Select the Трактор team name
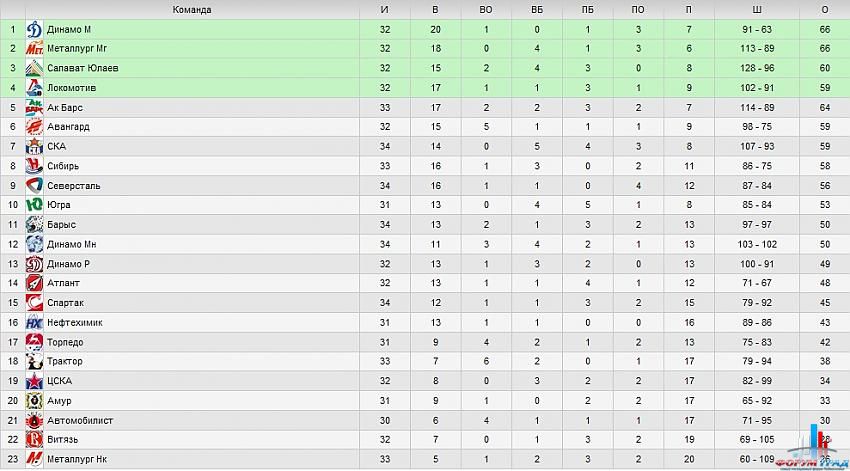 65,361
